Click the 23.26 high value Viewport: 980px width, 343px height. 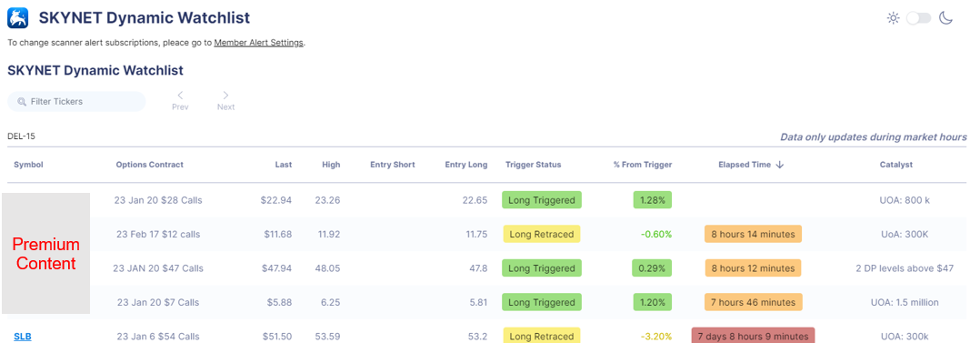(x=327, y=200)
